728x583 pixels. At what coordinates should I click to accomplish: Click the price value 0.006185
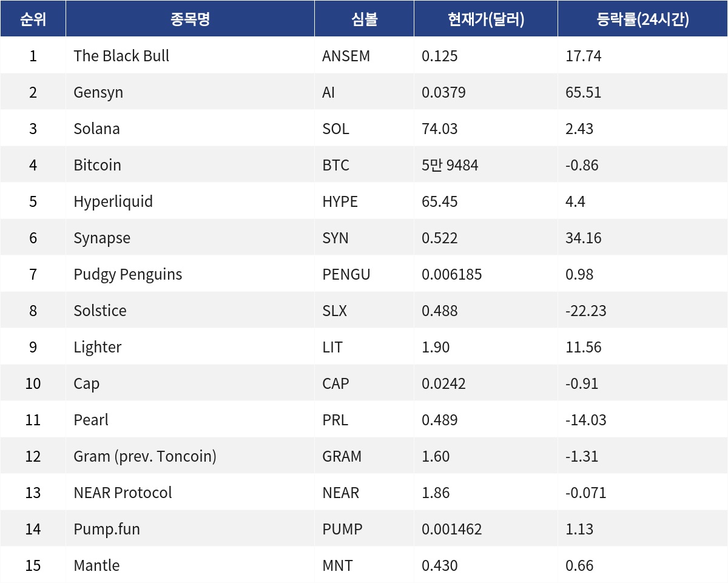452,274
